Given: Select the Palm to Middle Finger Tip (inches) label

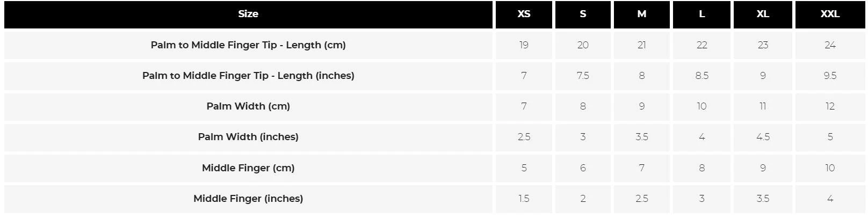Looking at the screenshot, I should click(248, 76).
